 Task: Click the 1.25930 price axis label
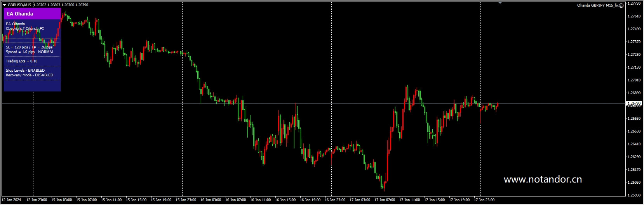(634, 195)
